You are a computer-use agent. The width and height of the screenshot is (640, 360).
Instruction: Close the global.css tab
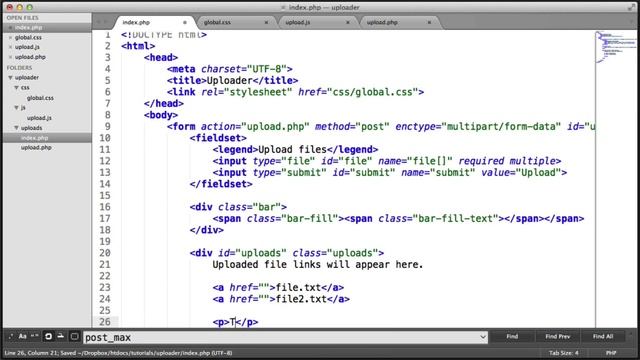tap(266, 22)
